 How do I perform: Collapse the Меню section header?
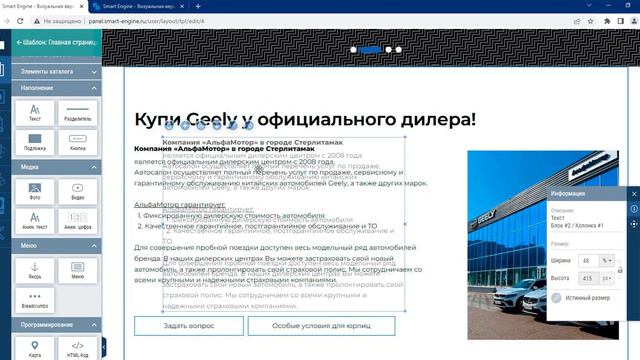click(x=57, y=246)
